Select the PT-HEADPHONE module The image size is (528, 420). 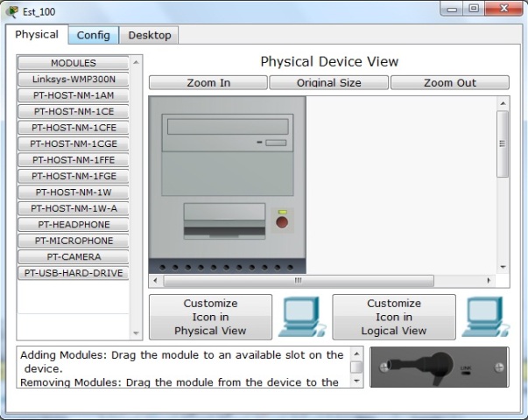[x=74, y=225]
